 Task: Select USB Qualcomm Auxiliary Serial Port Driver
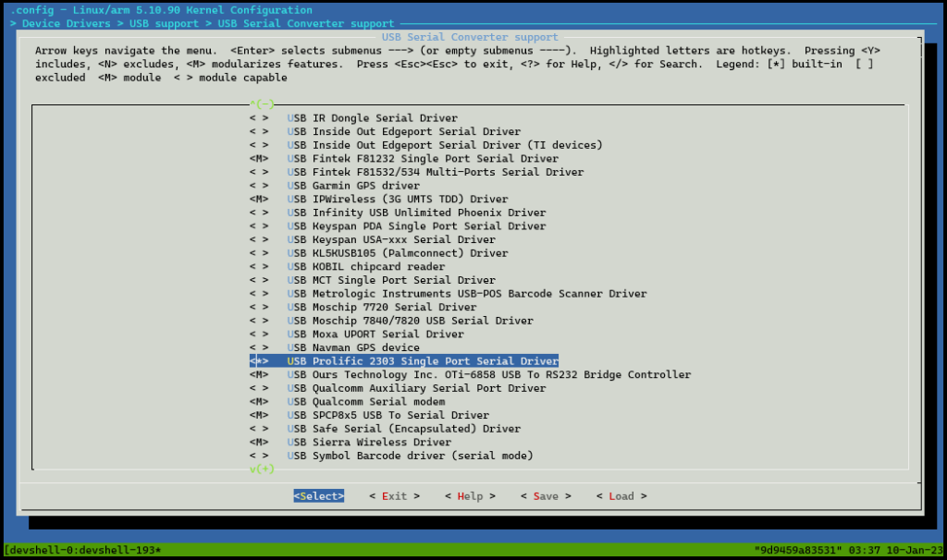click(x=398, y=388)
